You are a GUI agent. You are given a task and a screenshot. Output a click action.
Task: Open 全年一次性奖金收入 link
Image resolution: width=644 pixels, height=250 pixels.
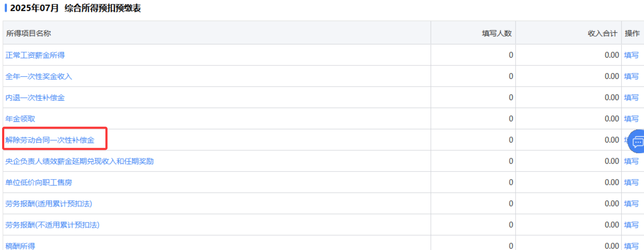pos(39,76)
